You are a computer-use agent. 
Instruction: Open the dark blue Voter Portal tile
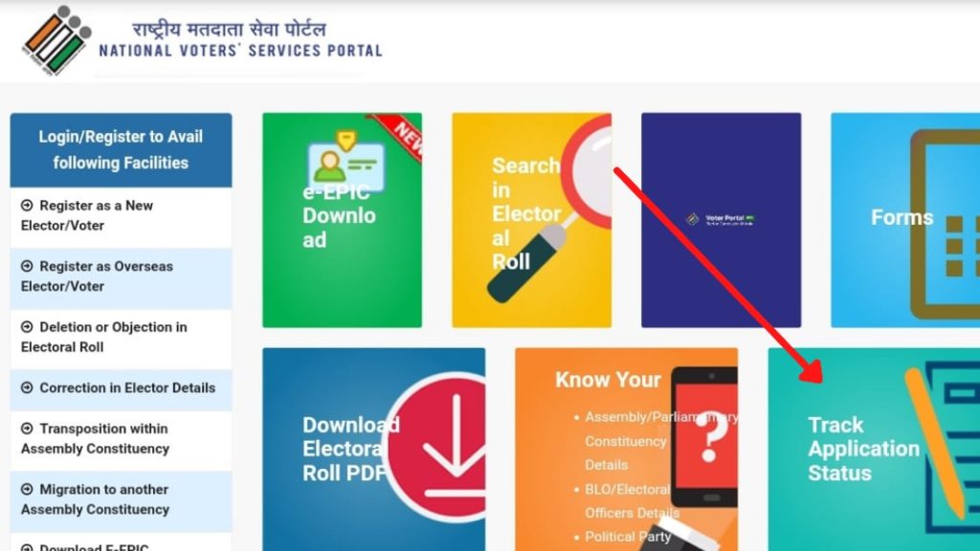[722, 220]
